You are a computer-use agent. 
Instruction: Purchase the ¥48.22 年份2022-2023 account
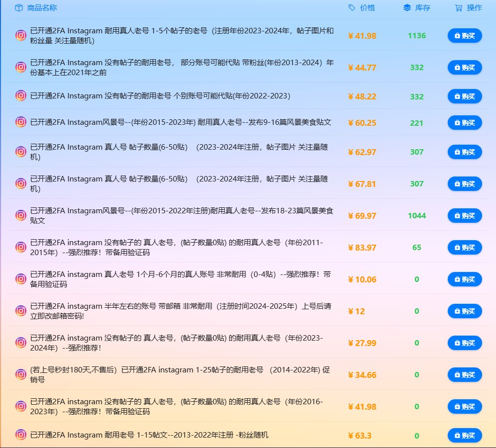465,96
